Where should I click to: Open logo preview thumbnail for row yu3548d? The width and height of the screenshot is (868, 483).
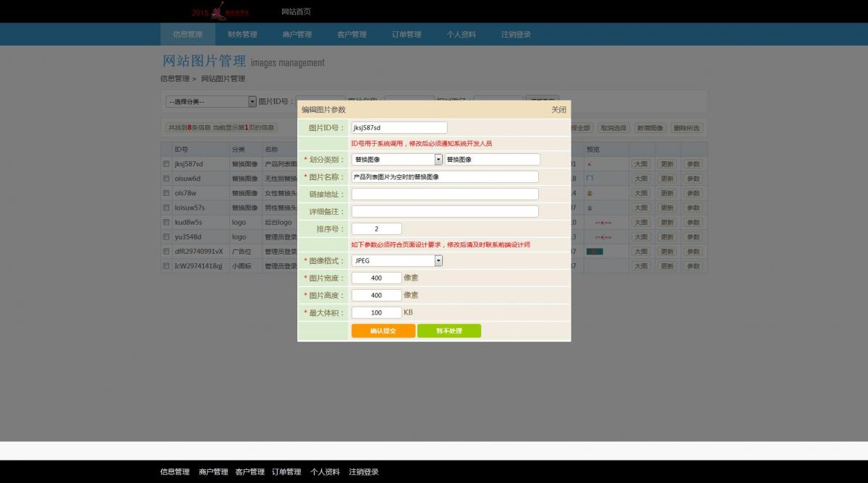pos(603,237)
